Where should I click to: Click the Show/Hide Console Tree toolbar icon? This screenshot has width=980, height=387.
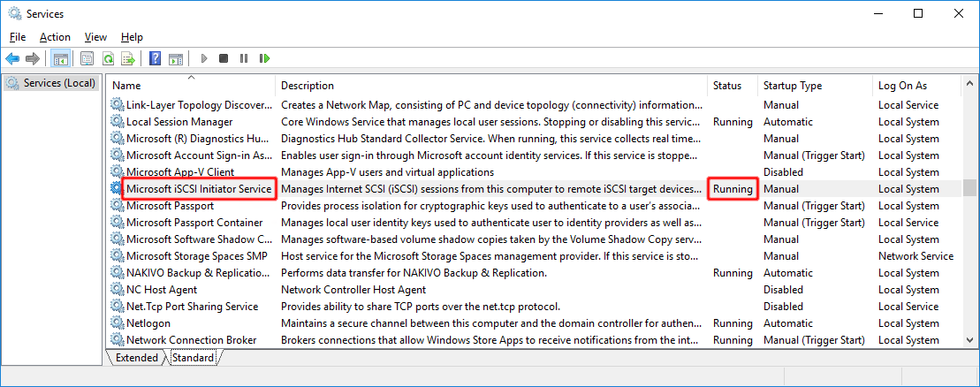(x=61, y=58)
